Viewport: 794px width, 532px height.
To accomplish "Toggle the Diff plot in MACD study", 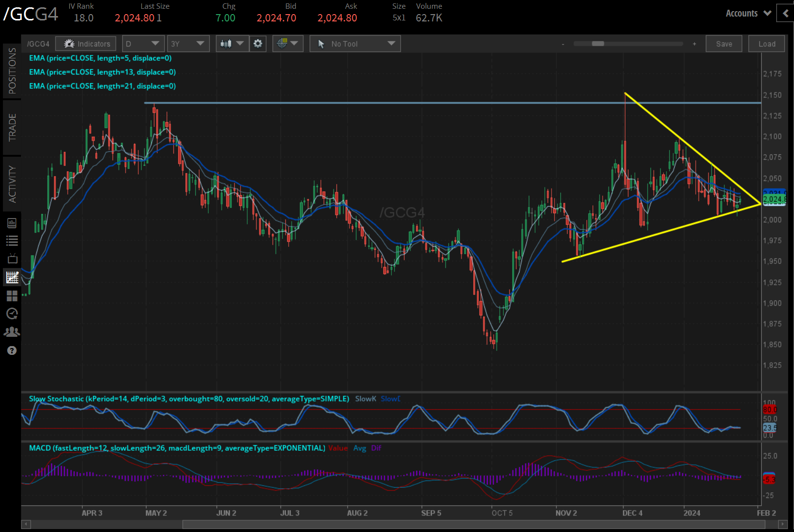I will (376, 448).
